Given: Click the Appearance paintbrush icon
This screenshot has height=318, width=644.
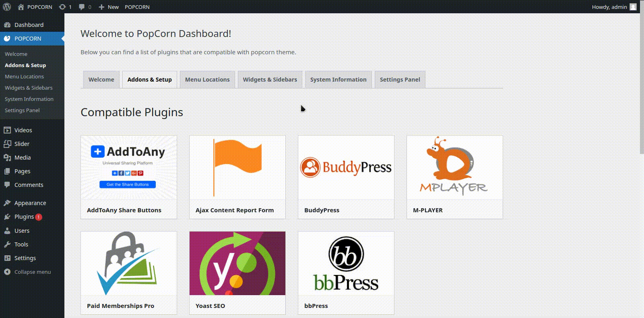Looking at the screenshot, I should click(x=7, y=203).
